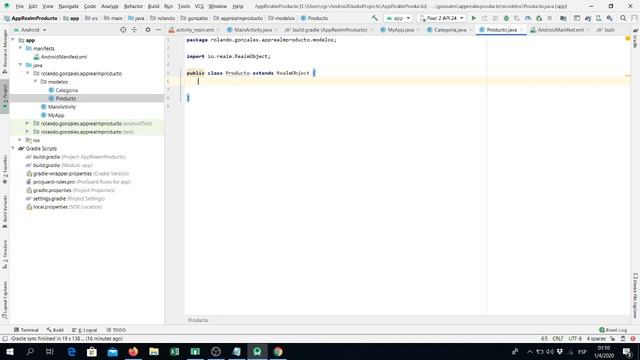Click the 4 spaces indent status entry
This screenshot has height=360, width=640.
[x=596, y=338]
